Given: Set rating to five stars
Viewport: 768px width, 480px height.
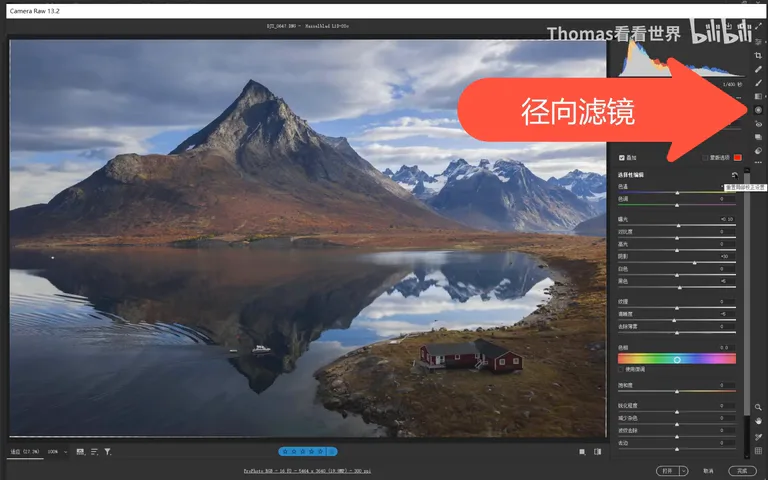Looking at the screenshot, I should [x=321, y=452].
